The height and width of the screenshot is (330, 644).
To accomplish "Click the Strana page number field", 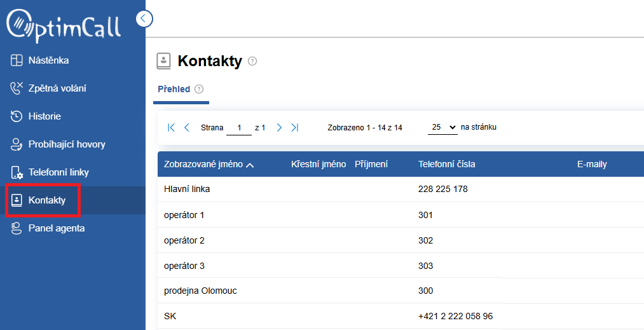I will tap(239, 128).
